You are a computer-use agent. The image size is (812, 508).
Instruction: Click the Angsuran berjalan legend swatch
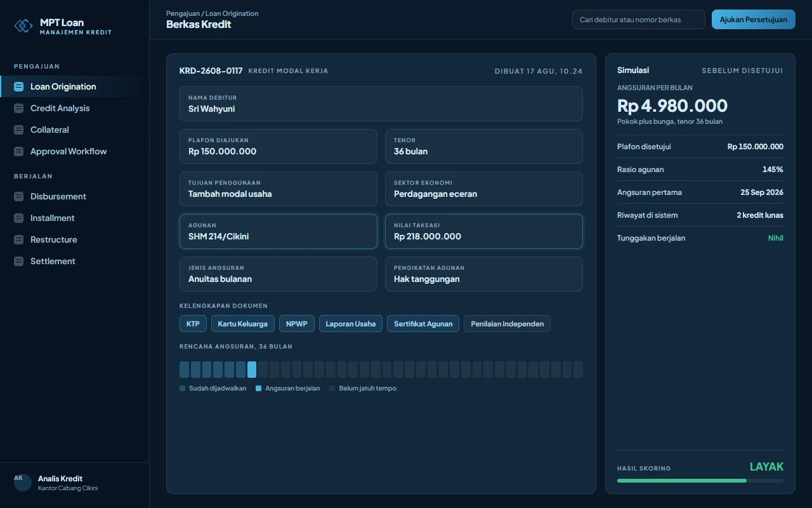point(259,388)
